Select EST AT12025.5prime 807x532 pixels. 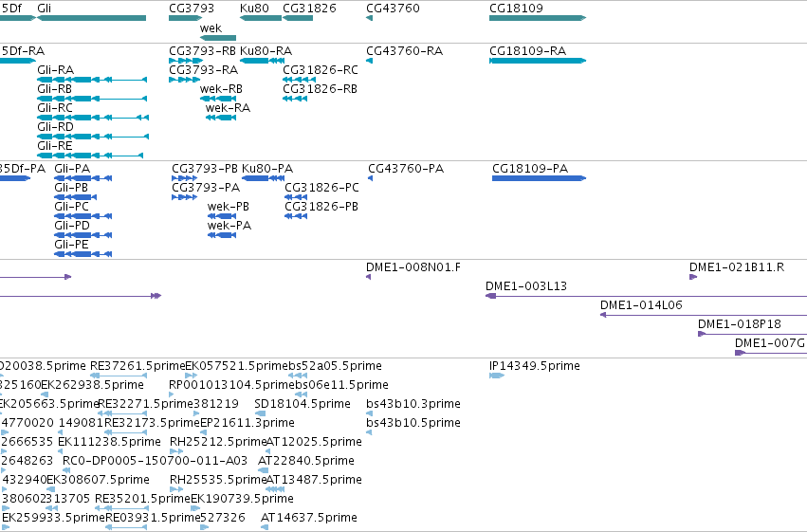coord(268,451)
